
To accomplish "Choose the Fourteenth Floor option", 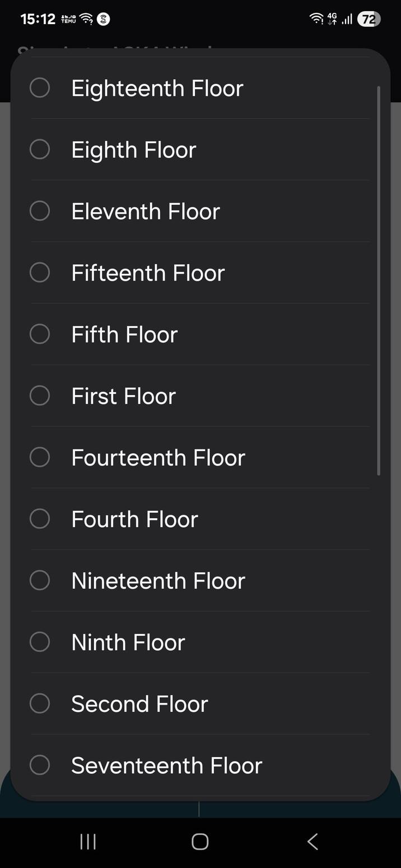I will tap(158, 457).
